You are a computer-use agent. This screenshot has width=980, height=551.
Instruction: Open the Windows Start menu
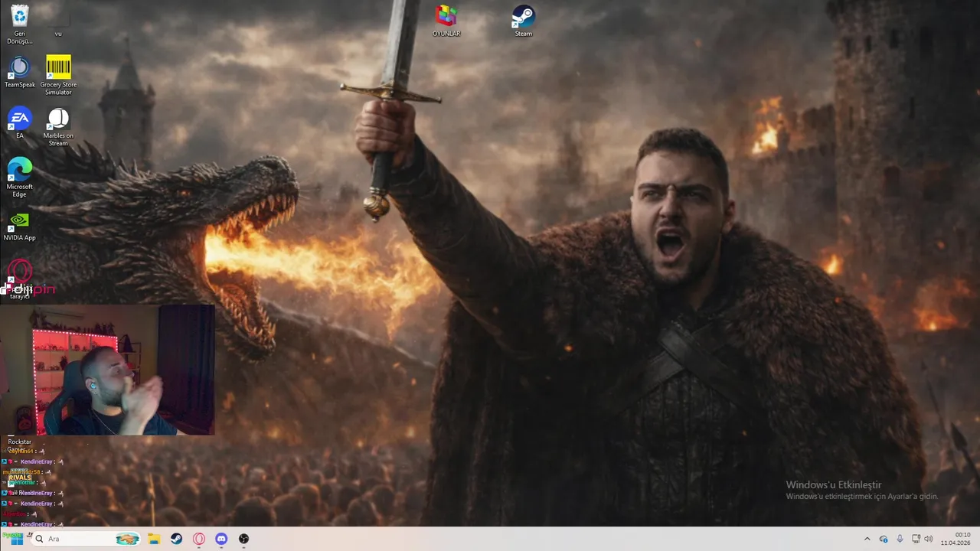16,539
